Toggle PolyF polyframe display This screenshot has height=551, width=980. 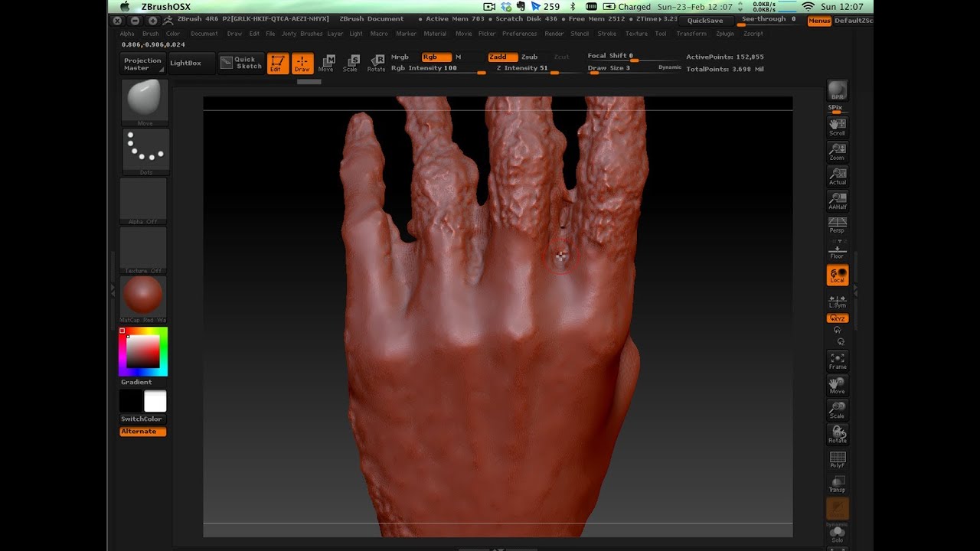[x=838, y=459]
